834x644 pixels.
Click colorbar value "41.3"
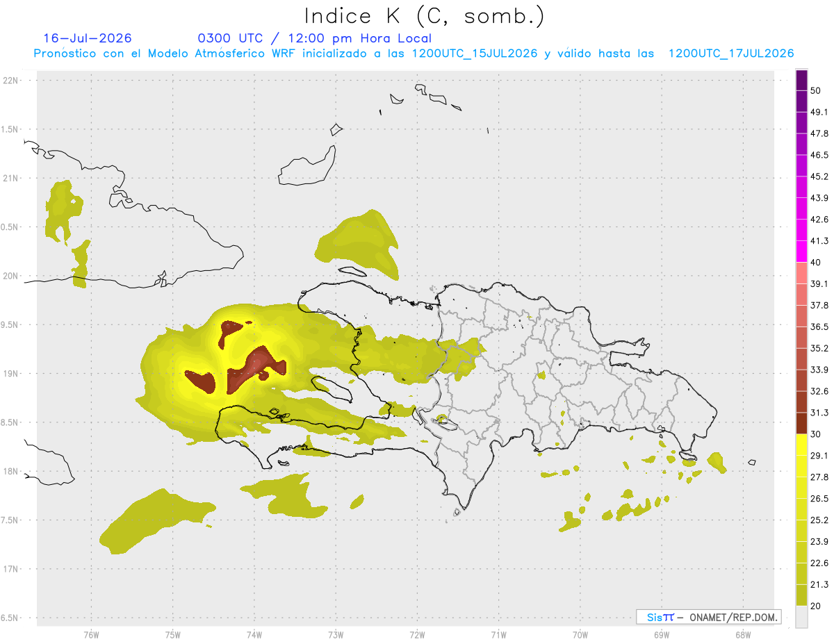click(819, 241)
